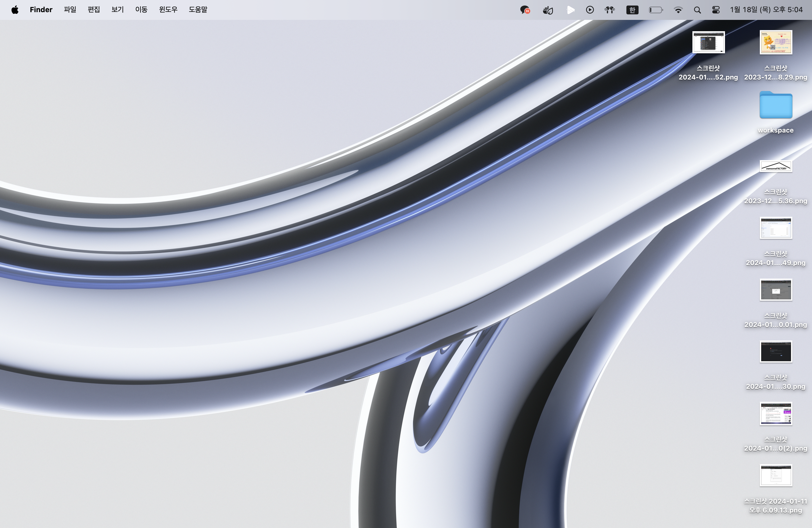Select the workspace folder on desktop
Image resolution: width=812 pixels, height=528 pixels.
(x=776, y=105)
